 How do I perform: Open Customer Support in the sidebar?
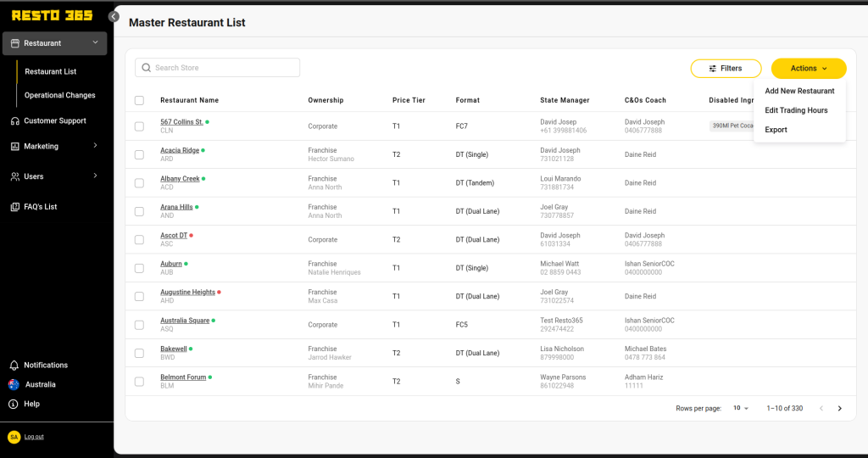pyautogui.click(x=55, y=120)
